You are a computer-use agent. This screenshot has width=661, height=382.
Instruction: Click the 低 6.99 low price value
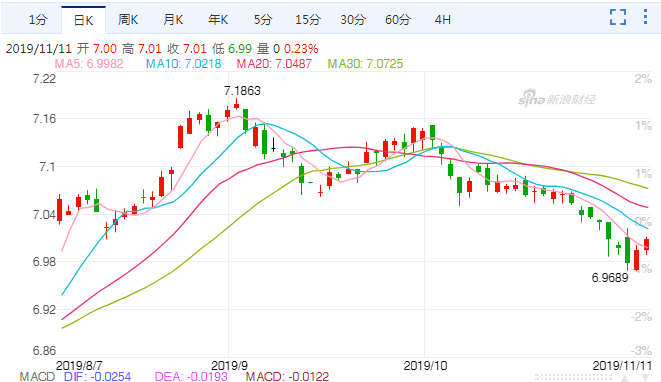(232, 48)
